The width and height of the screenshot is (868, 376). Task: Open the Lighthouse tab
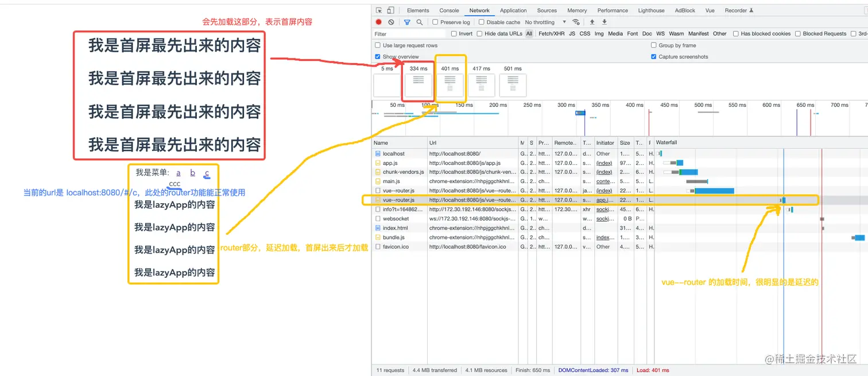[x=651, y=10]
